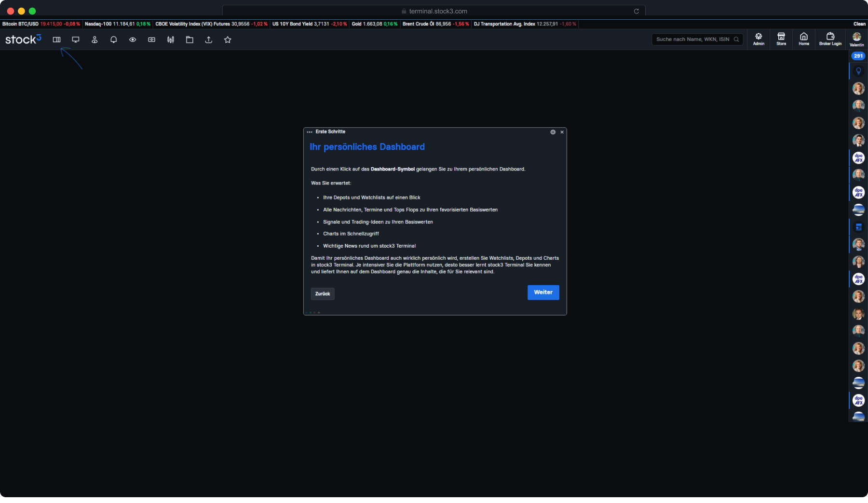Open the eye watchlist icon
The image size is (868, 503).
[x=133, y=40]
